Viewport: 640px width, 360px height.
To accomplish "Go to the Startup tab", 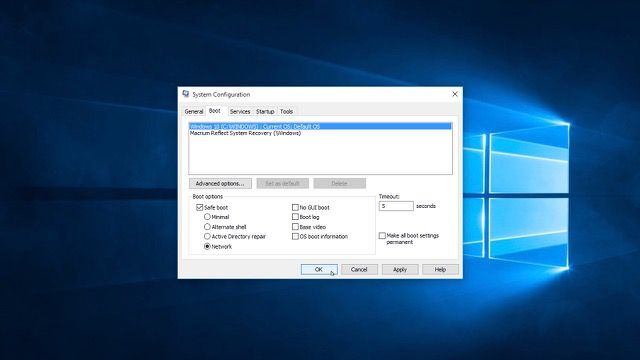I will click(265, 111).
